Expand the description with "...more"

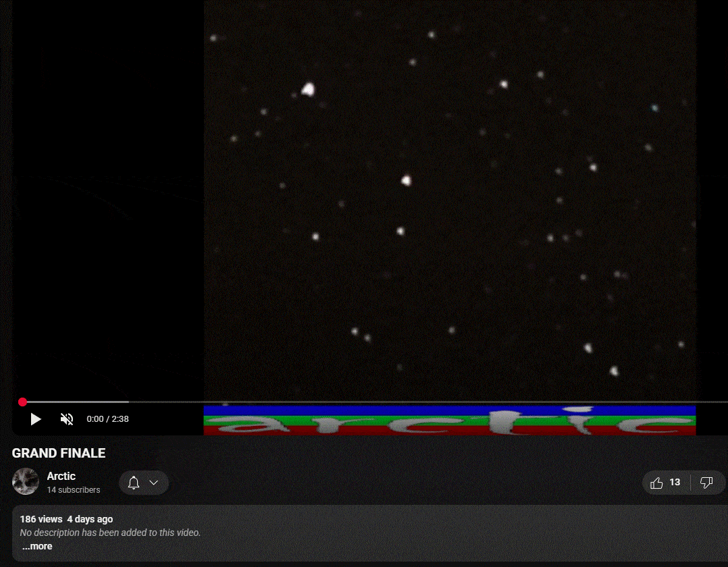37,546
